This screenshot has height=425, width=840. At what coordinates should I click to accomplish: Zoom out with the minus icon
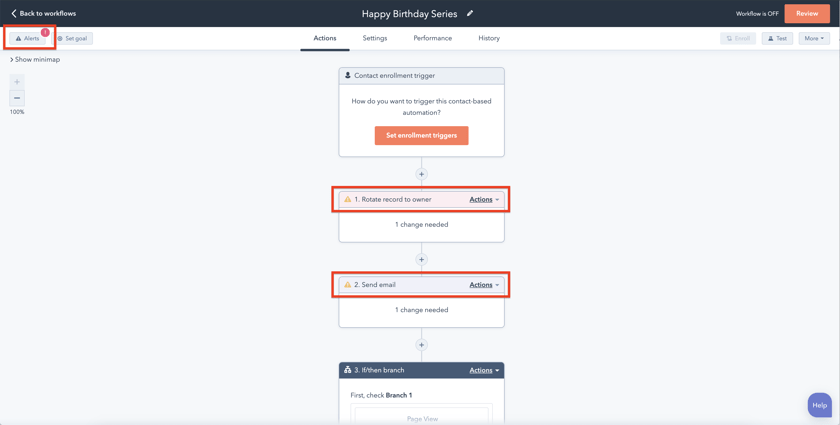pyautogui.click(x=17, y=98)
